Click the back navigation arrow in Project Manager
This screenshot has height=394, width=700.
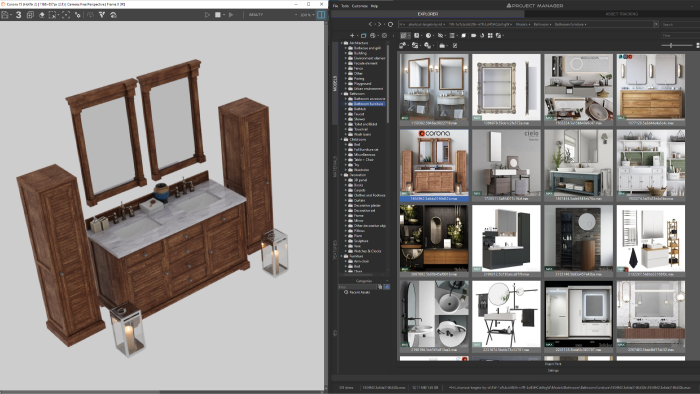pyautogui.click(x=371, y=24)
